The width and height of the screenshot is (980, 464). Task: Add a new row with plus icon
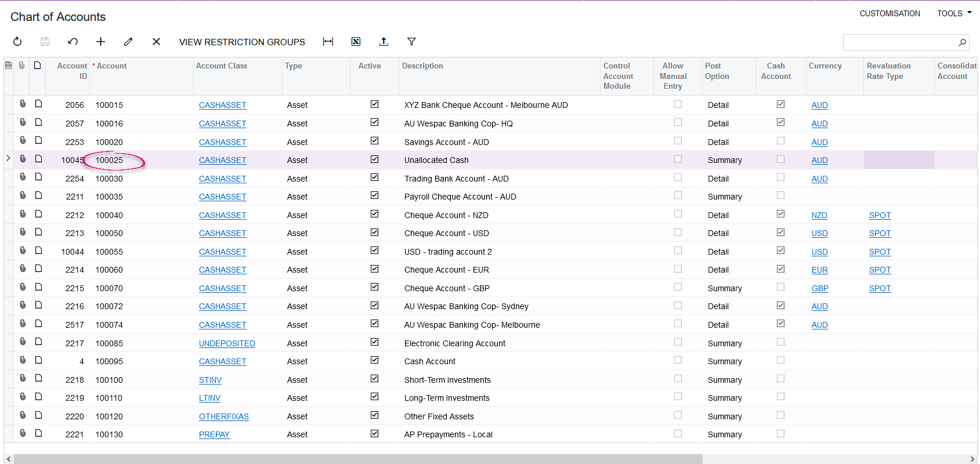[x=100, y=42]
